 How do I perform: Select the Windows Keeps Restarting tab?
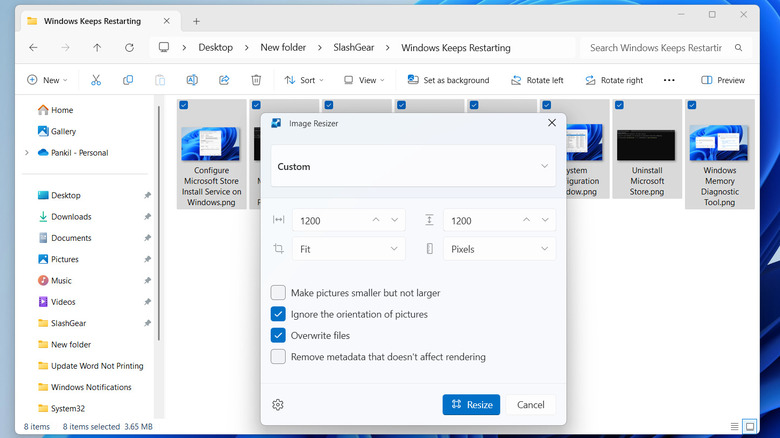tap(90, 20)
